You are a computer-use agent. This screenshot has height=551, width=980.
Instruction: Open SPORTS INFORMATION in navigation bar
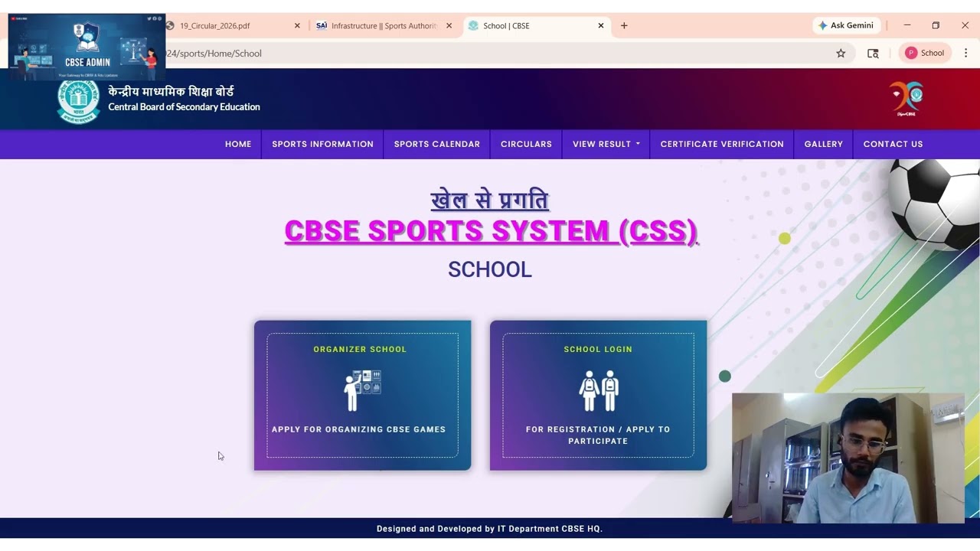[x=322, y=144]
